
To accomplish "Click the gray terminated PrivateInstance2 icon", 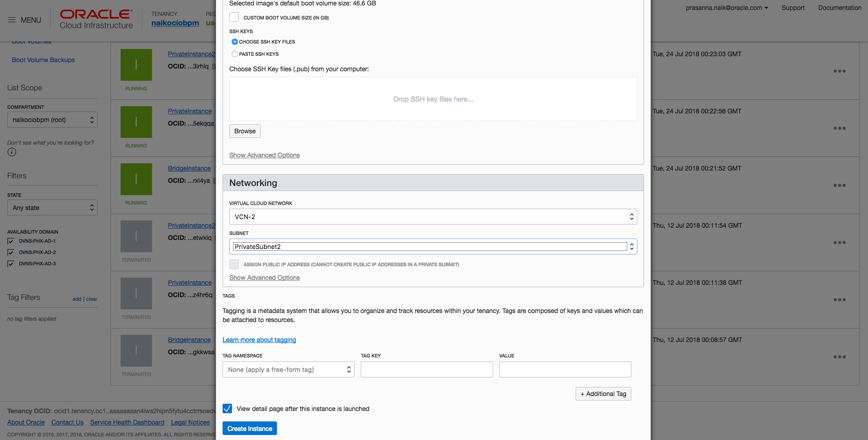I will (136, 236).
